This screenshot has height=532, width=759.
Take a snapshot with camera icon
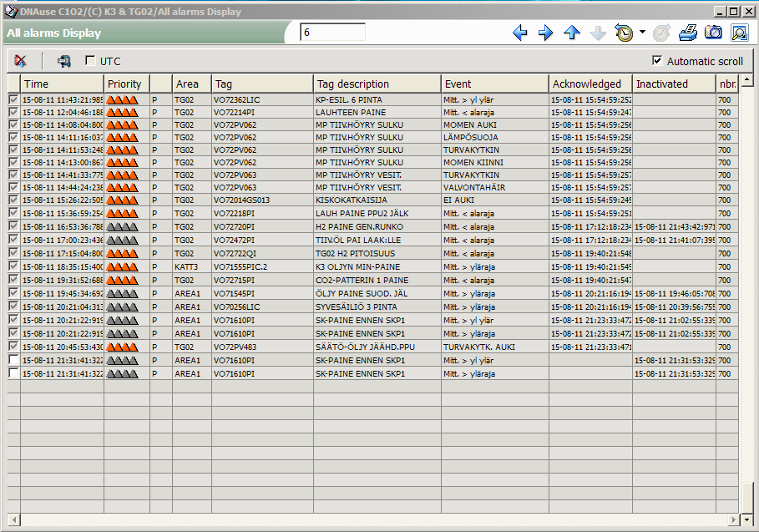pyautogui.click(x=713, y=33)
